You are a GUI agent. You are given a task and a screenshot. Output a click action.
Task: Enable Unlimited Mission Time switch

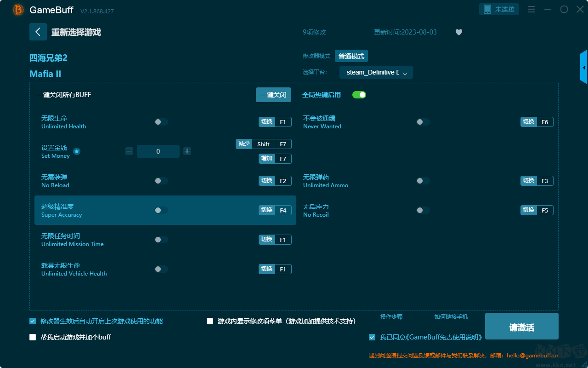coord(161,240)
